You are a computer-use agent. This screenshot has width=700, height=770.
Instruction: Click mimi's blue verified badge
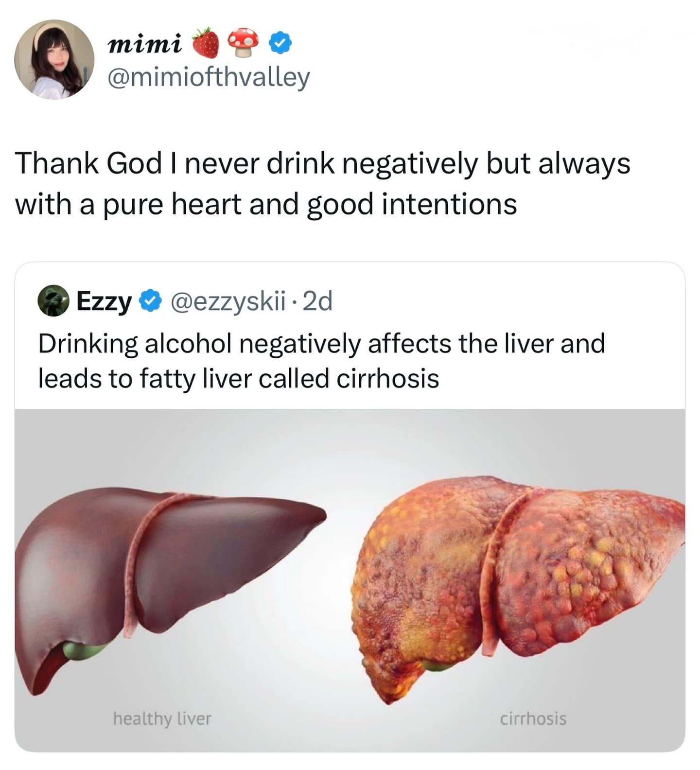point(280,44)
